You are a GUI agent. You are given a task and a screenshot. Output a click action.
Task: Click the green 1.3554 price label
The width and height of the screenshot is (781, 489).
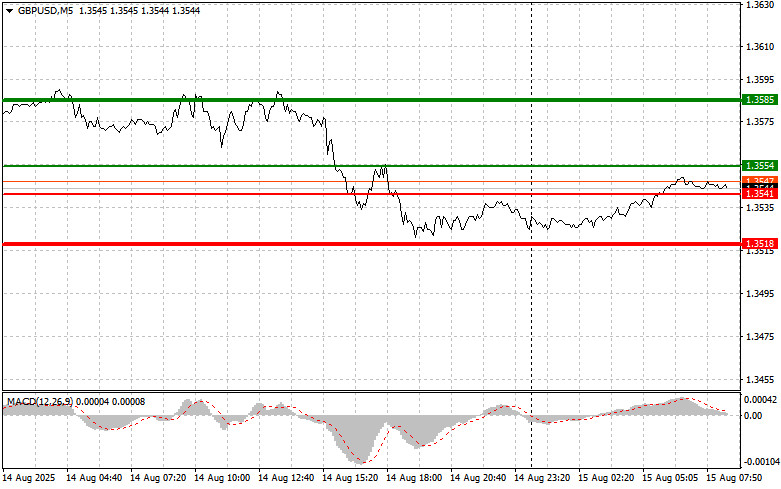click(x=758, y=165)
